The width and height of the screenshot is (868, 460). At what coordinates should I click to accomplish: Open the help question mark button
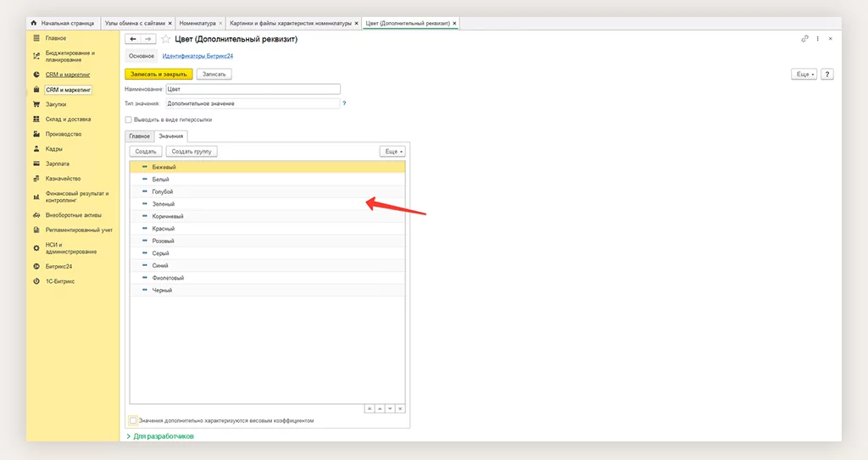coord(827,75)
